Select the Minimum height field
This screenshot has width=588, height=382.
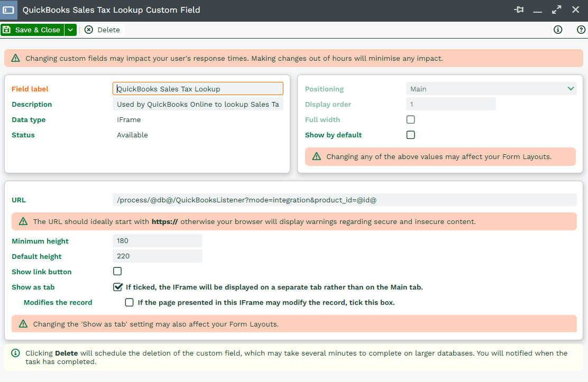tap(158, 241)
